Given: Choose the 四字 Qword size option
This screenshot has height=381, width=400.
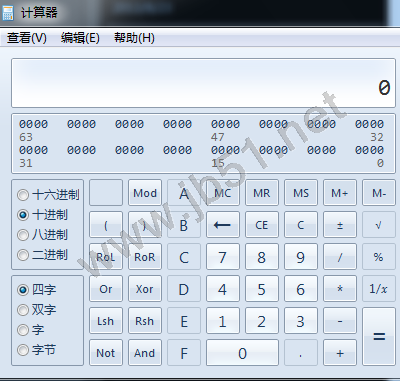Looking at the screenshot, I should 37,290.
